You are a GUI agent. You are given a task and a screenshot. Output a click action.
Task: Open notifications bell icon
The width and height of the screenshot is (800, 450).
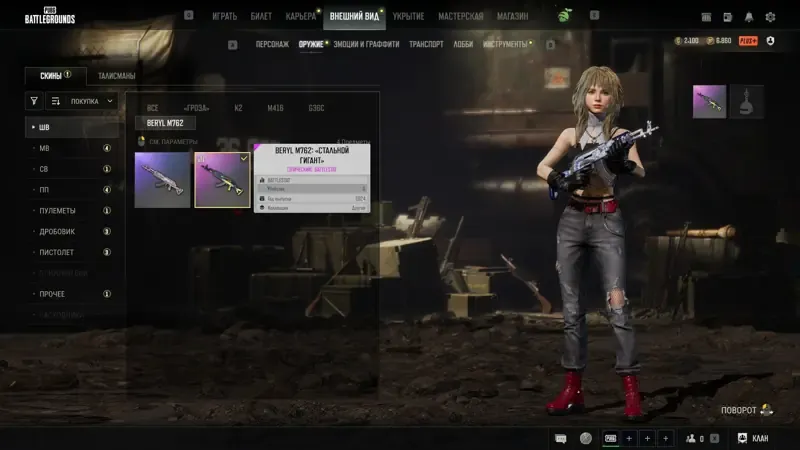[x=748, y=17]
